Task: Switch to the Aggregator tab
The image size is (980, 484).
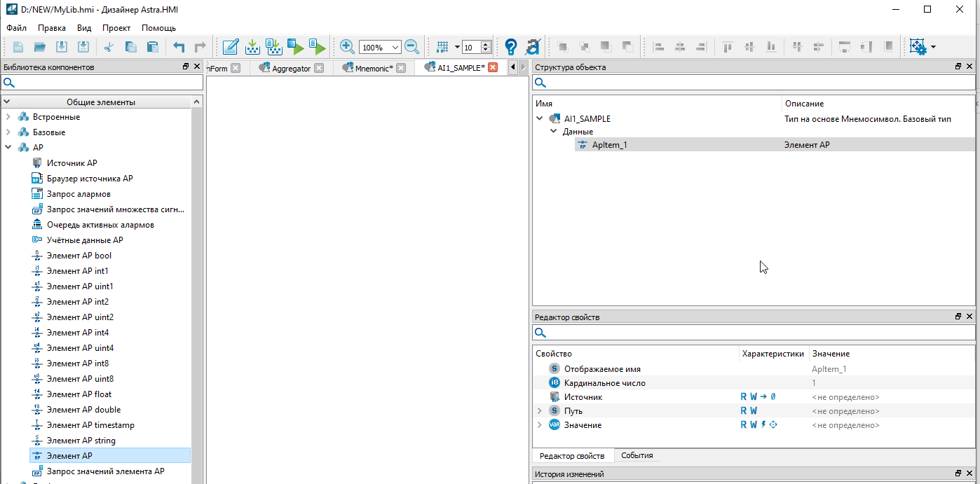Action: coord(291,68)
